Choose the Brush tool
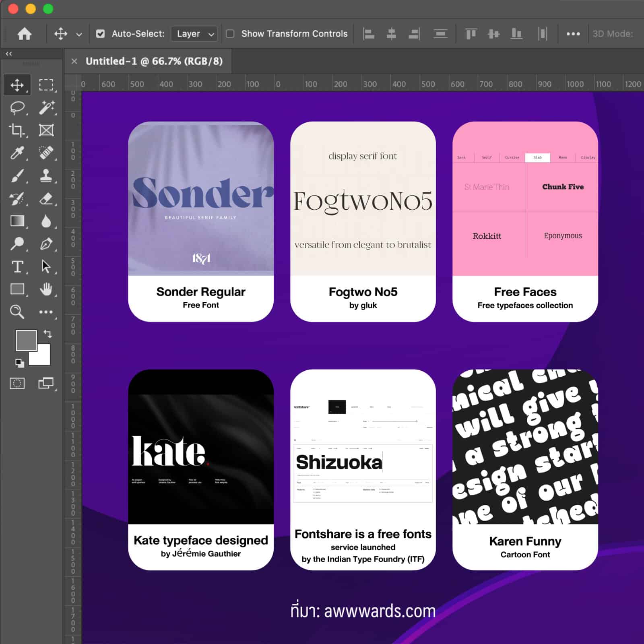Viewport: 644px width, 644px height. pyautogui.click(x=17, y=176)
